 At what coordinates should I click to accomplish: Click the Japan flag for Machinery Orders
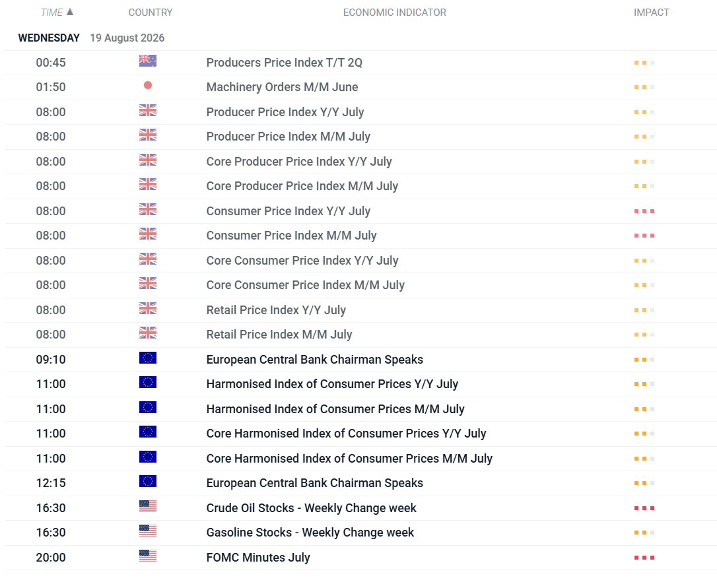[148, 86]
